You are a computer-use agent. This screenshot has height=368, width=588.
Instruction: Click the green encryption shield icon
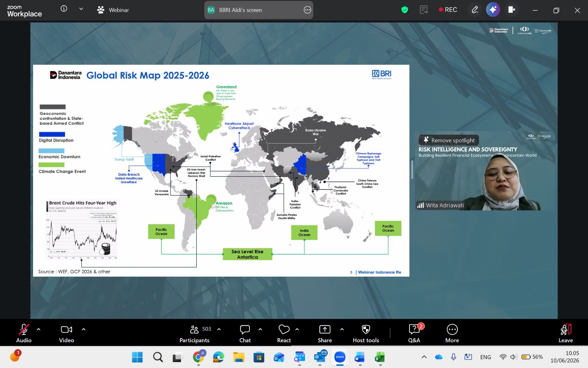click(x=405, y=10)
